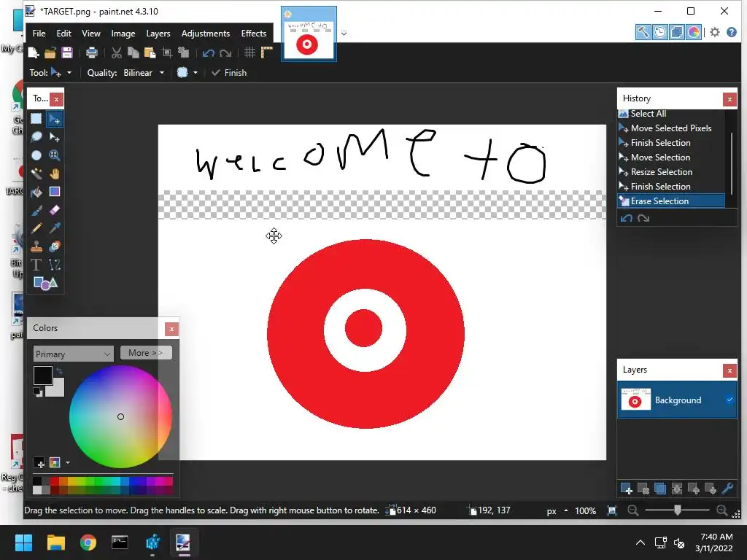
Task: Click the Redo toolbar icon
Action: pyautogui.click(x=225, y=52)
